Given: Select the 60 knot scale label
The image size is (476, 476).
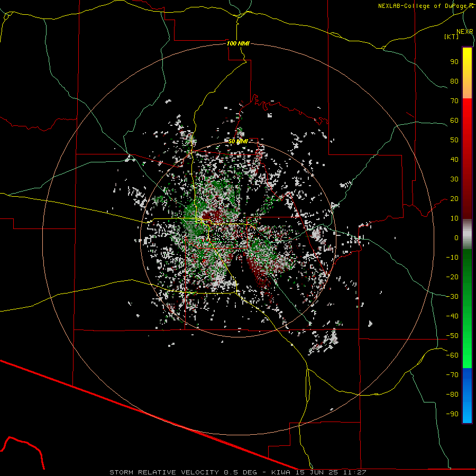Looking at the screenshot, I should click(454, 121).
